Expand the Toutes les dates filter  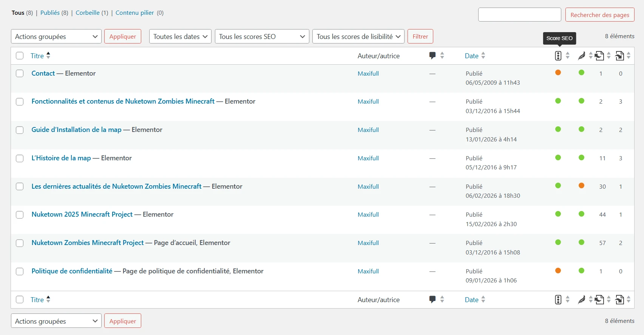point(180,37)
